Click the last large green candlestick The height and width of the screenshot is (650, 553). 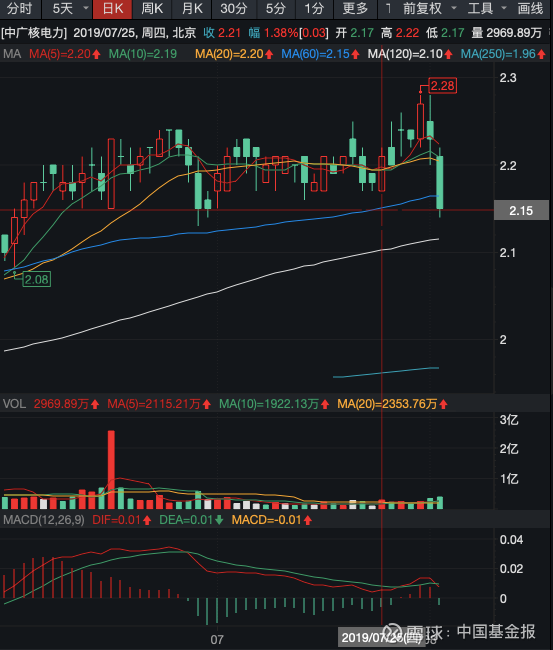[x=440, y=182]
